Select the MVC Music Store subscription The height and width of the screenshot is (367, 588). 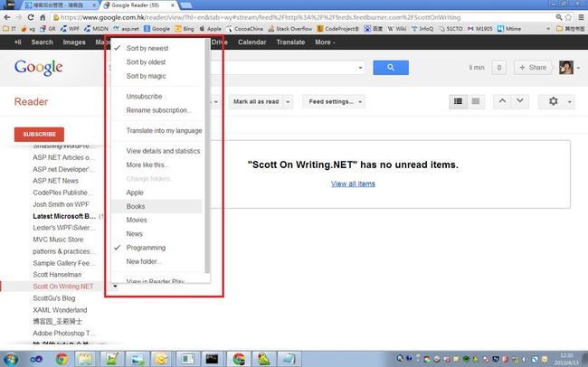58,240
